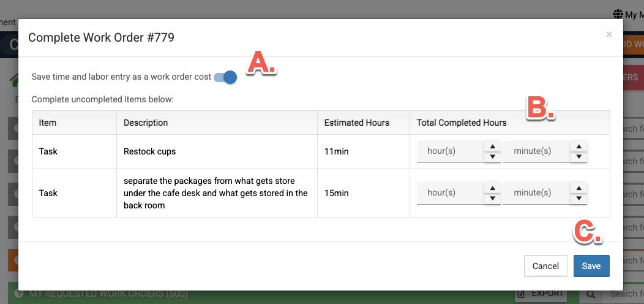Decrement hours for the separate packages task
This screenshot has width=644, height=304.
tap(492, 199)
